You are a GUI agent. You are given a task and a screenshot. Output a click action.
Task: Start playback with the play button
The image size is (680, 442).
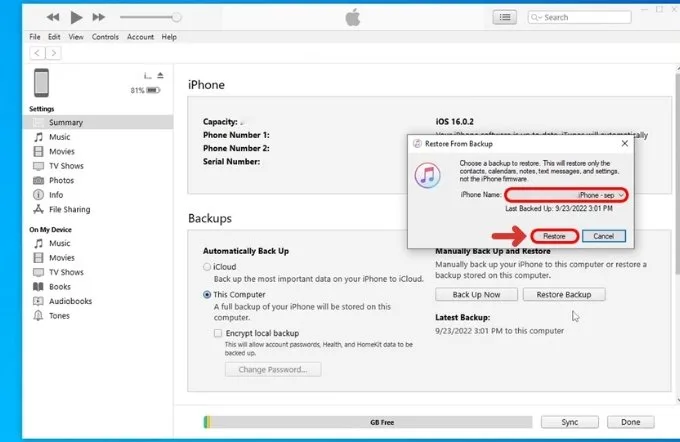point(76,17)
